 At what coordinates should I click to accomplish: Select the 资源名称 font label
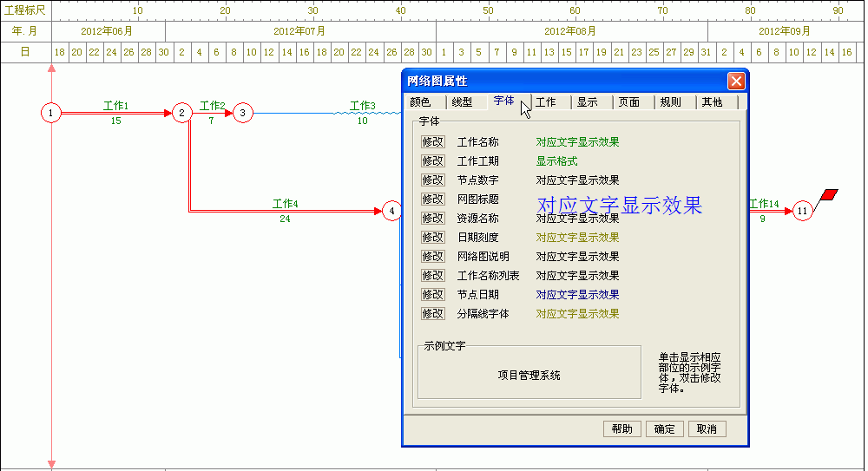pyautogui.click(x=477, y=219)
